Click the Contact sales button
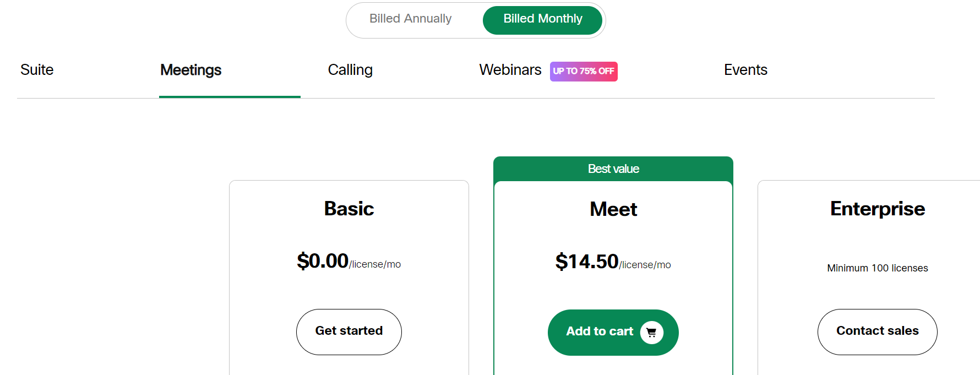980x375 pixels. [x=878, y=331]
